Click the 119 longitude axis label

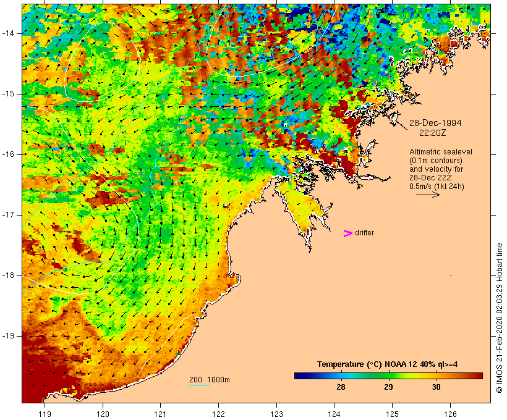(x=45, y=414)
